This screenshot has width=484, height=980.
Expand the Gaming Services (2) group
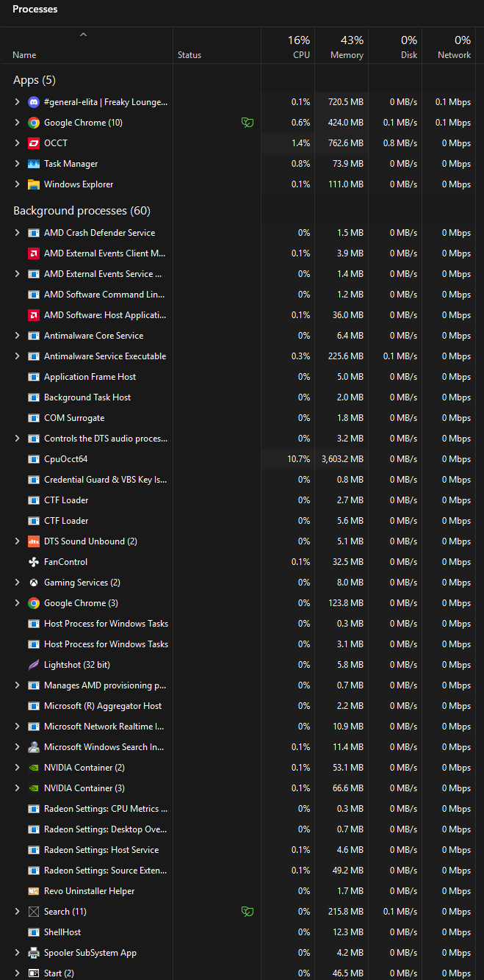tap(17, 583)
